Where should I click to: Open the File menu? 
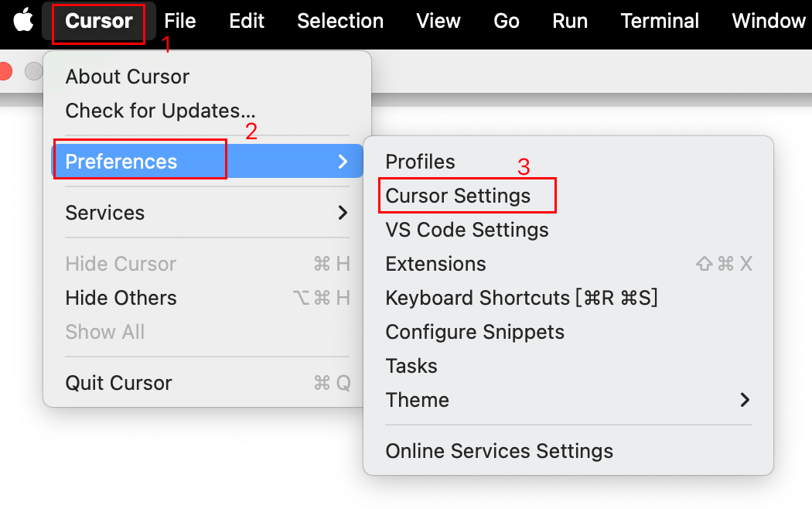tap(180, 21)
